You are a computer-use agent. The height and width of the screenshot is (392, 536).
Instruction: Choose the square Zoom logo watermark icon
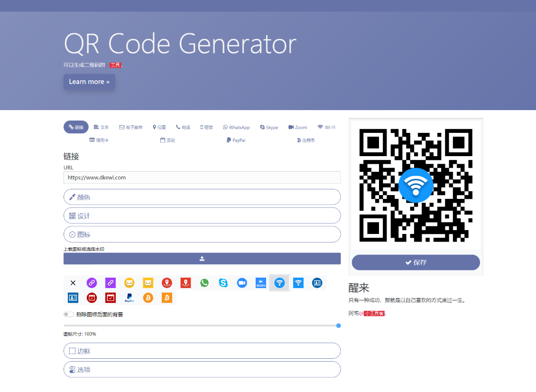click(261, 283)
